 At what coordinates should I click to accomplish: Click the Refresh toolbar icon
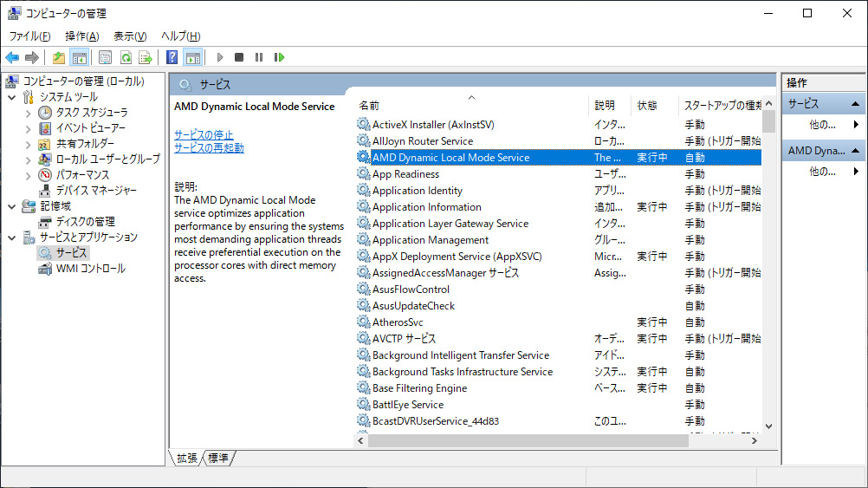click(x=126, y=57)
